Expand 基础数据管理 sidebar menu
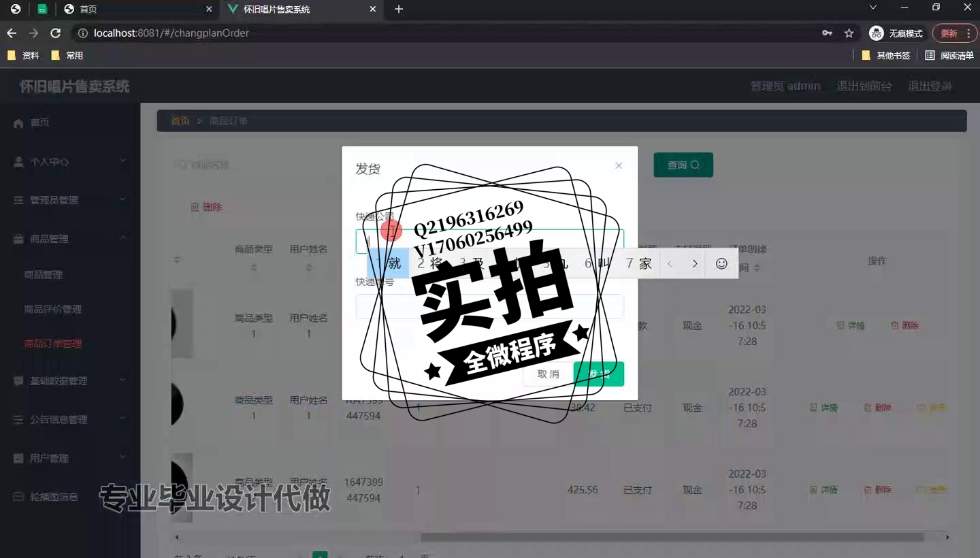Image resolution: width=980 pixels, height=558 pixels. pos(70,381)
